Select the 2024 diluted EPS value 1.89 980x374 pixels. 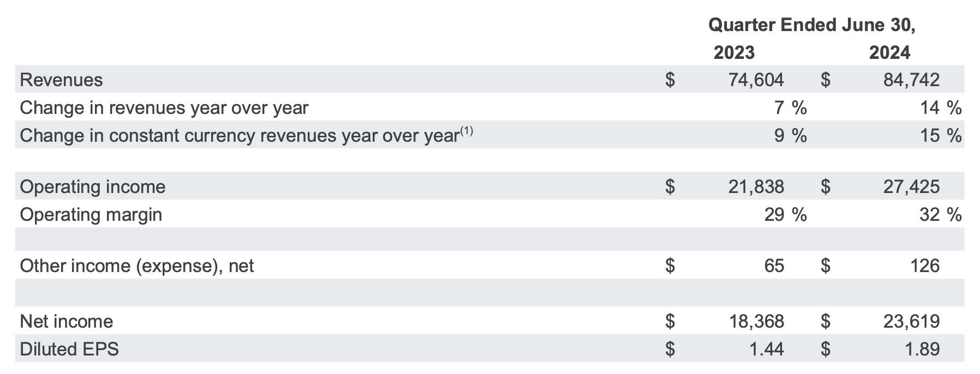[x=922, y=349]
